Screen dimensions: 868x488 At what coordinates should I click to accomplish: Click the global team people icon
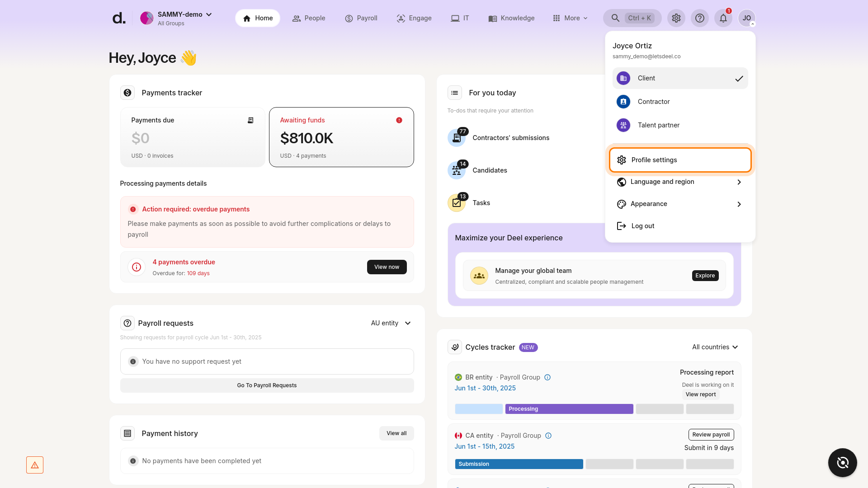pyautogui.click(x=479, y=276)
